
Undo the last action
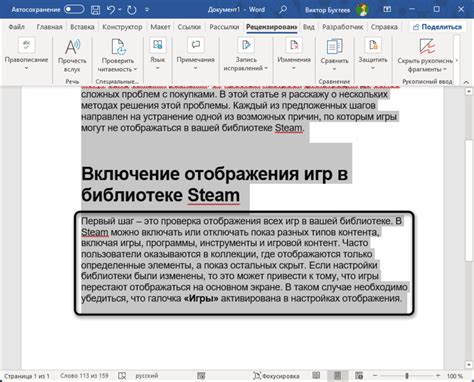(111, 10)
